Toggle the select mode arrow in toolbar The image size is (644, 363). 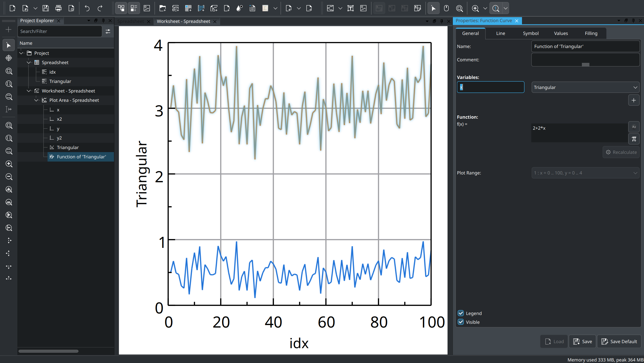(433, 8)
